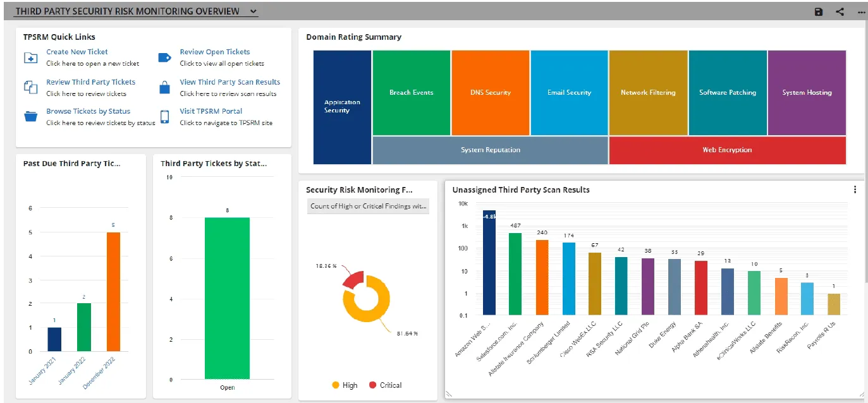Image resolution: width=868 pixels, height=403 pixels.
Task: Select the Breach Events domain tile
Action: [x=412, y=93]
